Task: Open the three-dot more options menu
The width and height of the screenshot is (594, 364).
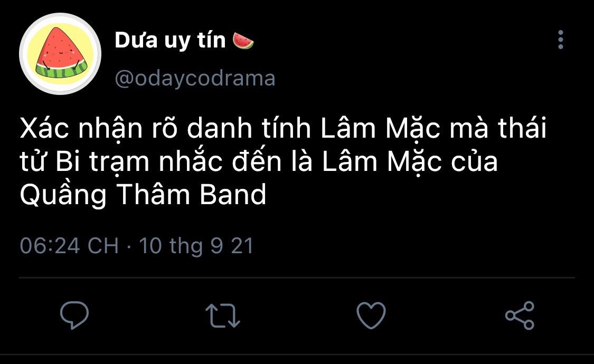Action: (561, 40)
